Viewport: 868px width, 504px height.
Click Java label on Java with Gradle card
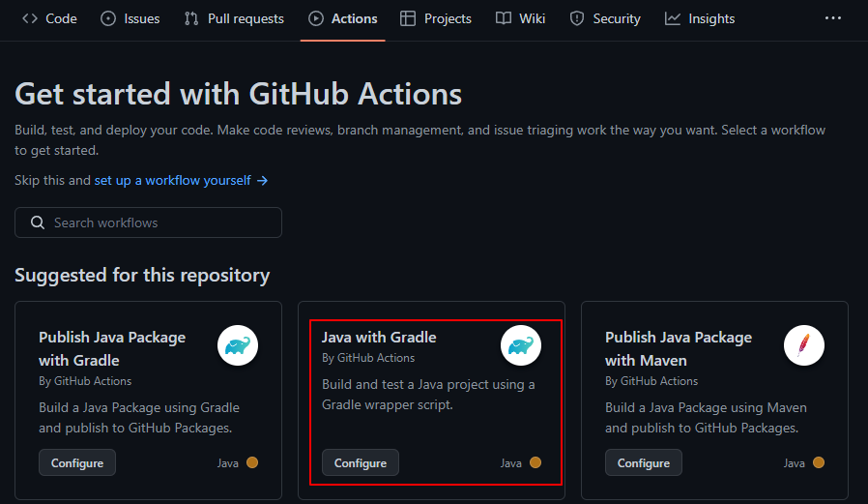point(511,463)
